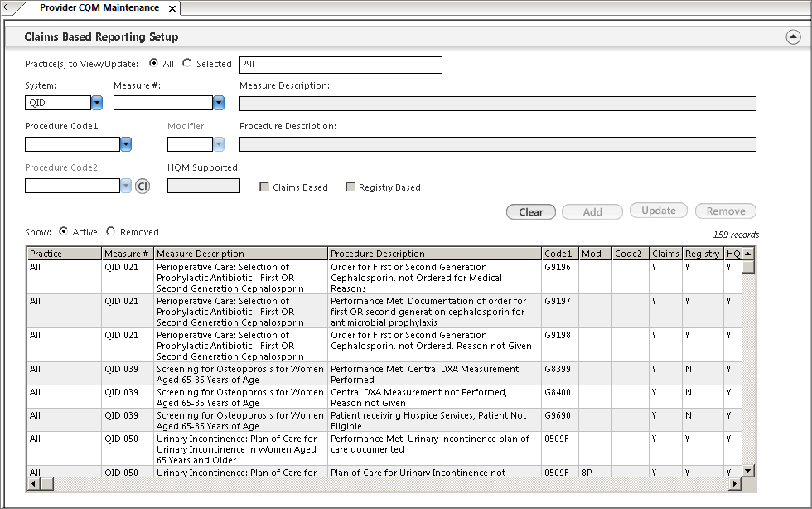The width and height of the screenshot is (812, 509).
Task: Click 'Performance Met: Urinary incontinence plan' cell
Action: click(x=434, y=448)
